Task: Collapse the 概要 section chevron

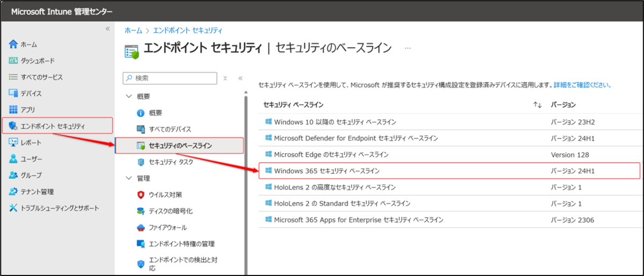Action: (128, 96)
